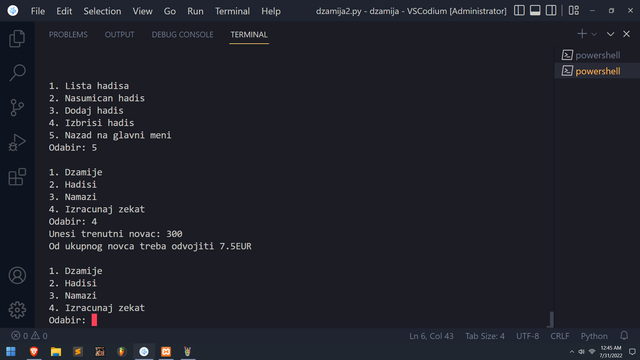The height and width of the screenshot is (360, 640).
Task: Open launch profile dropdown beside plus
Action: (594, 34)
